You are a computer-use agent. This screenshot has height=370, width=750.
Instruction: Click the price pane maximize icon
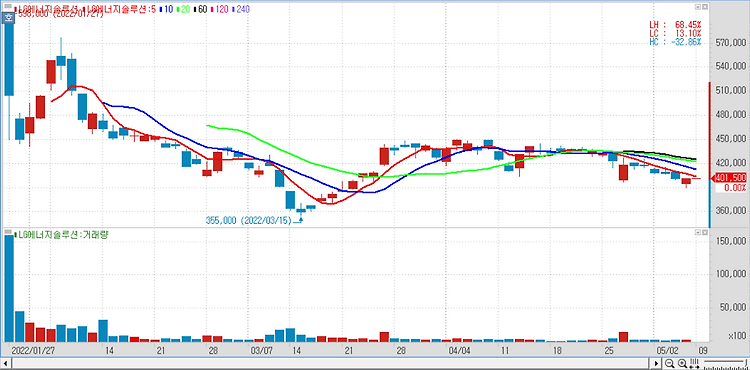[x=698, y=7]
